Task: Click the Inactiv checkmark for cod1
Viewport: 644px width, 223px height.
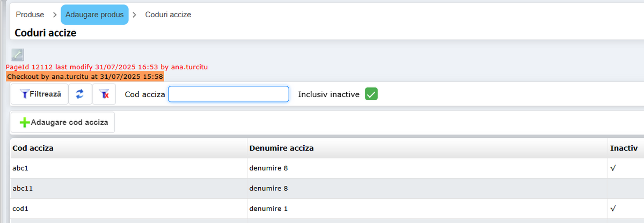Action: 613,209
